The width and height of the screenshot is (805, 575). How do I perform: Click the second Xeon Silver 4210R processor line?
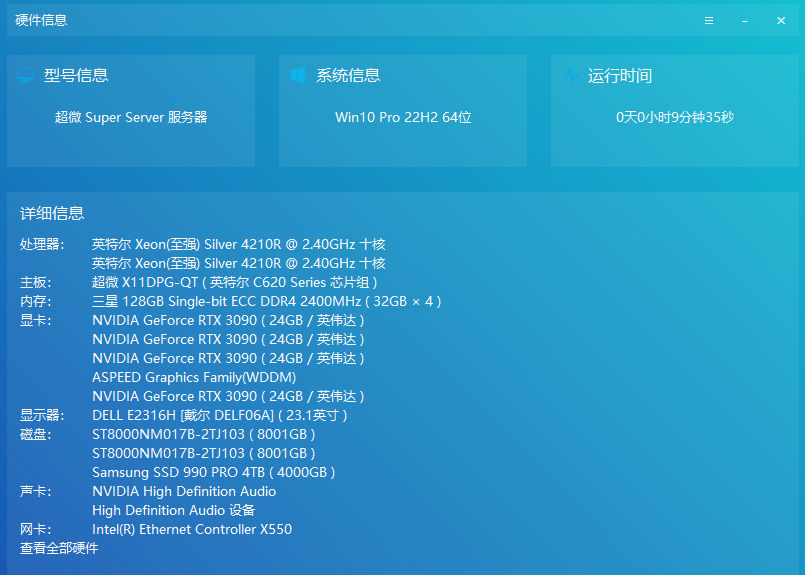click(239, 263)
